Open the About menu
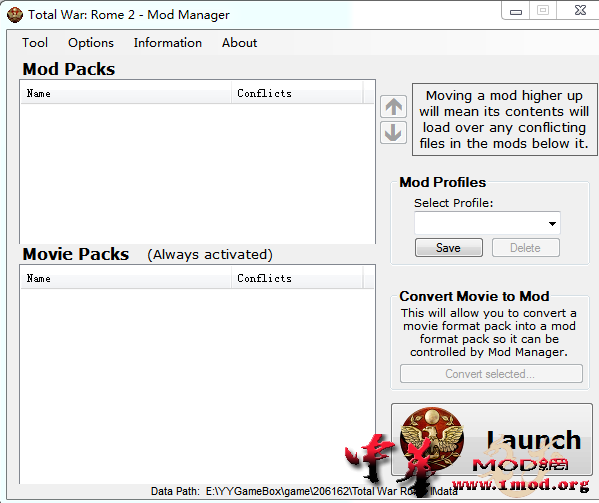This screenshot has height=503, width=599. point(240,43)
